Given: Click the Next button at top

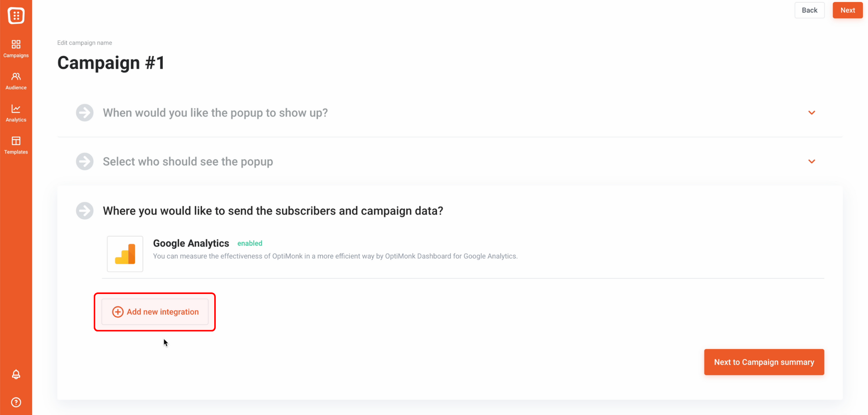Looking at the screenshot, I should (847, 10).
